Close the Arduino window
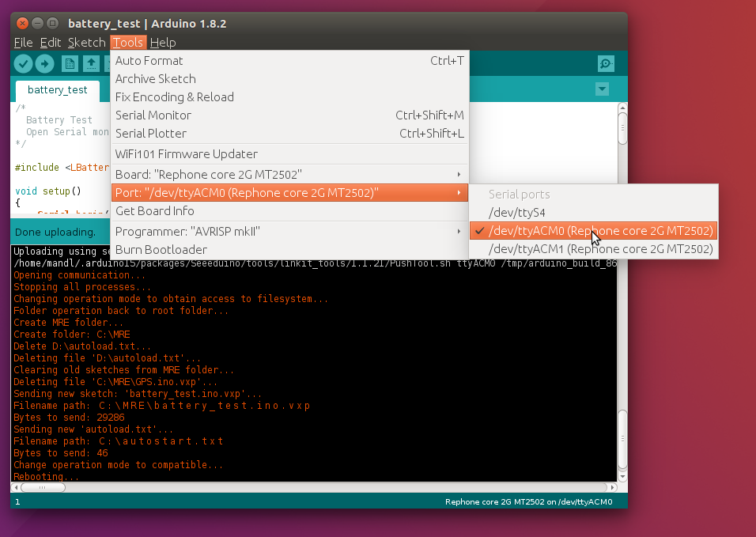The image size is (756, 537). 22,23
